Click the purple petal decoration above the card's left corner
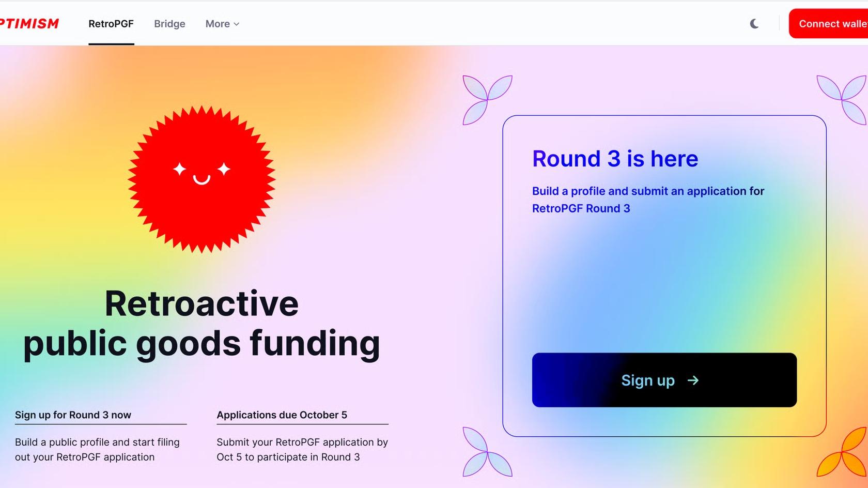 click(x=487, y=100)
